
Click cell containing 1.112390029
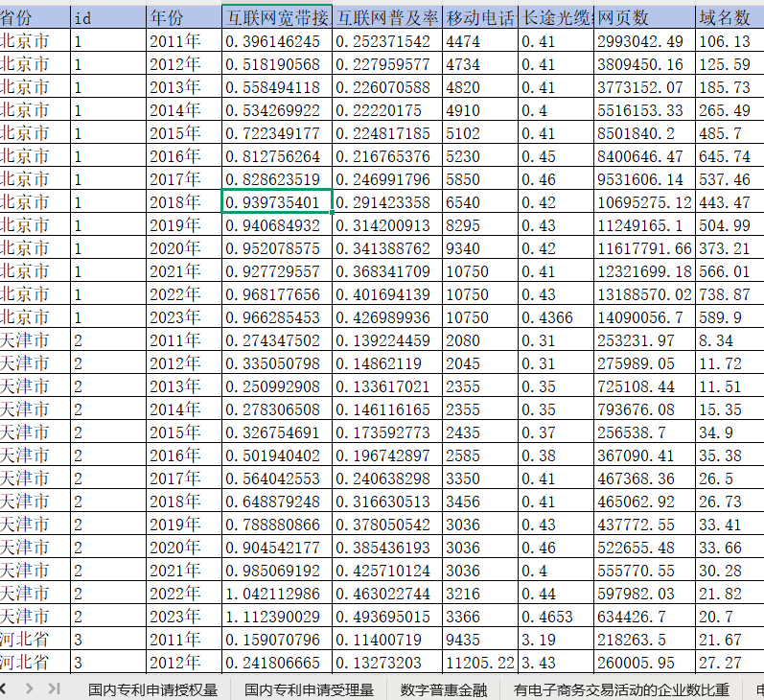277,617
